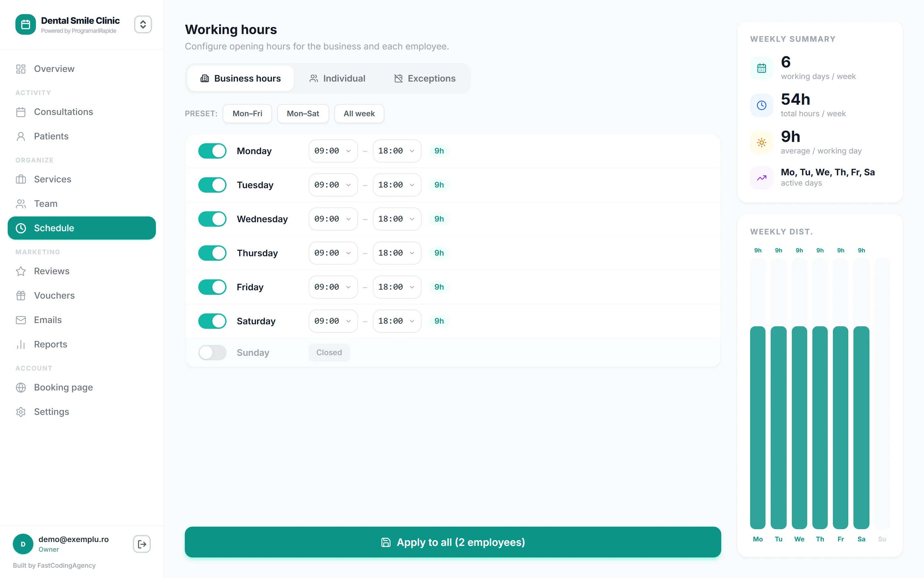
Task: Apply the Mon–Fri preset
Action: point(247,114)
